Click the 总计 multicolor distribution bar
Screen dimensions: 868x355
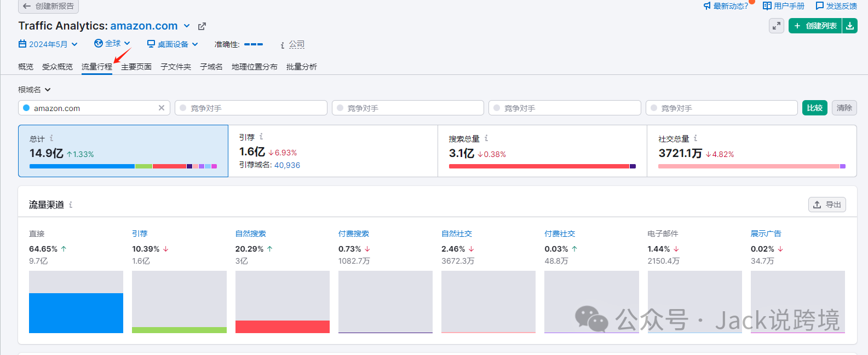point(123,166)
